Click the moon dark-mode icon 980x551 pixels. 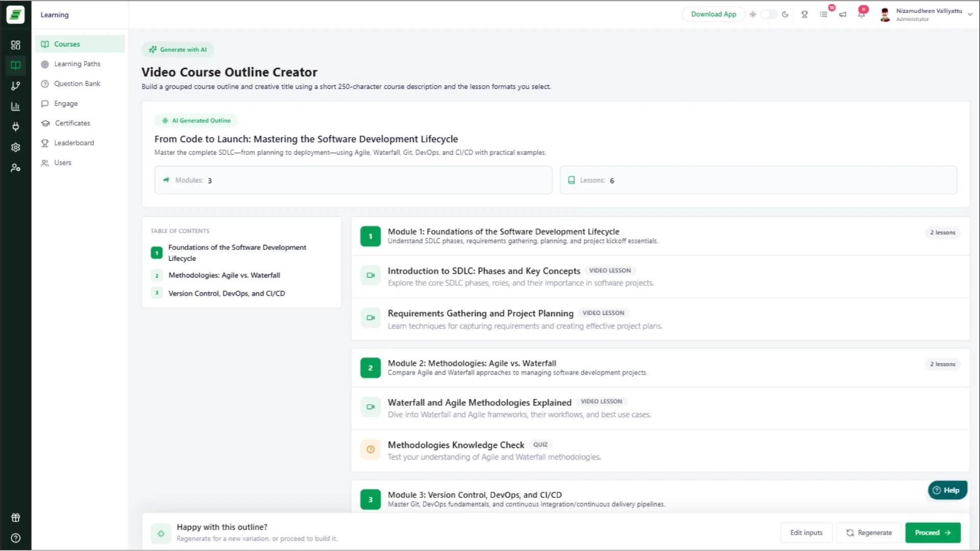pos(785,14)
